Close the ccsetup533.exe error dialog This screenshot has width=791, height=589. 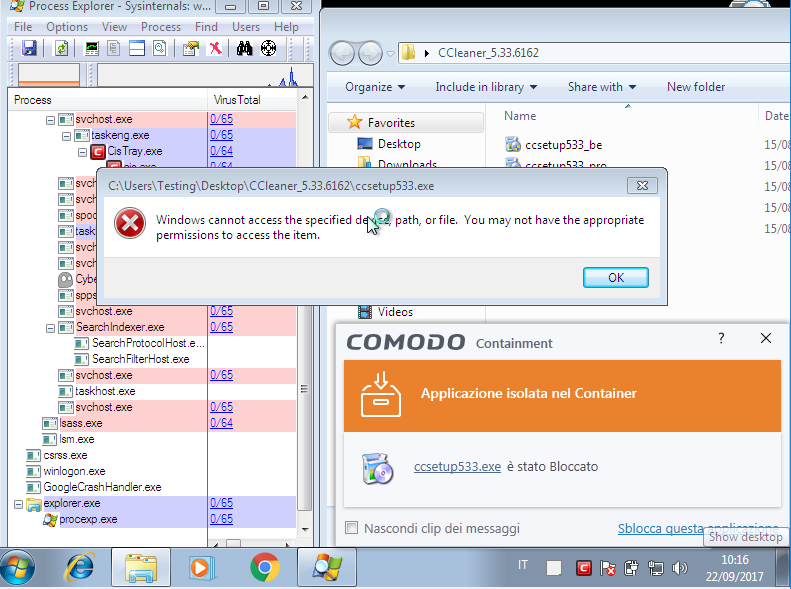(642, 186)
